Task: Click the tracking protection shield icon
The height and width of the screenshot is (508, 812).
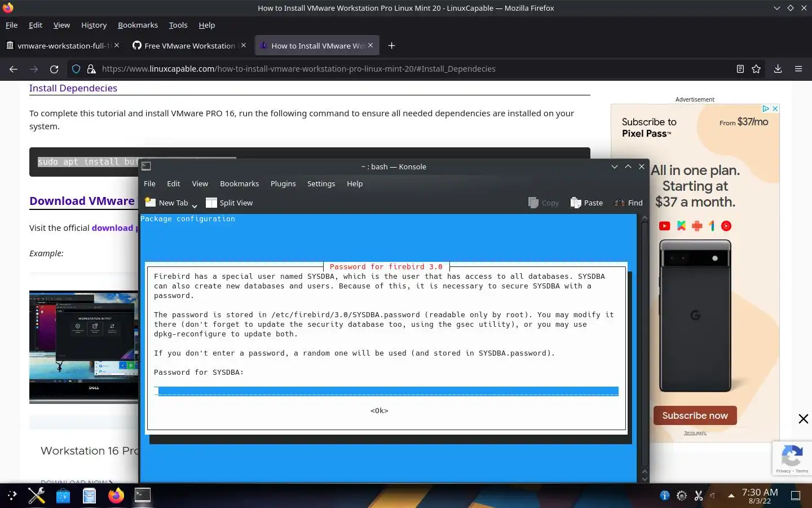Action: click(x=76, y=69)
